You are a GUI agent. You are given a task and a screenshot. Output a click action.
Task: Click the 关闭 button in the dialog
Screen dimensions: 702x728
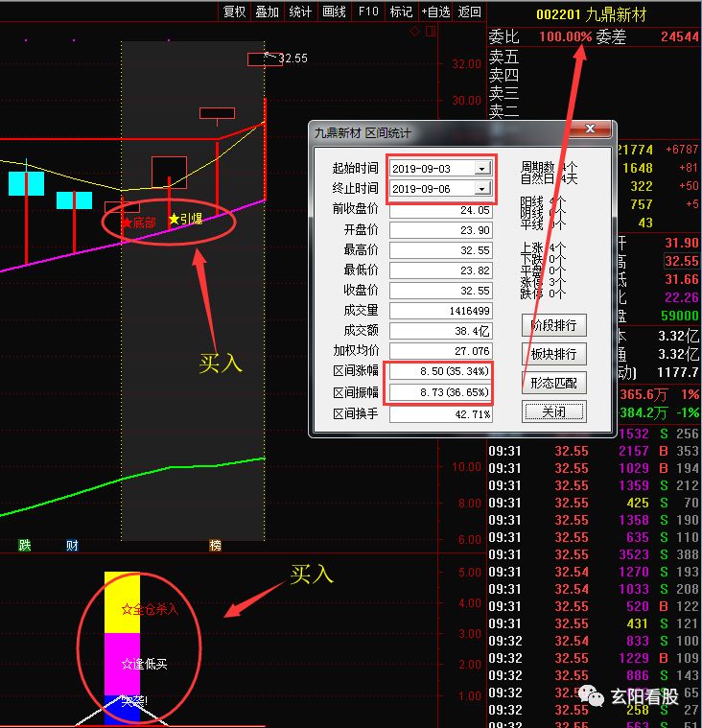pos(554,411)
